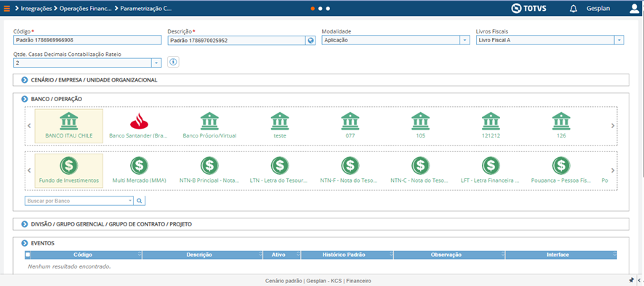644x286 pixels.
Task: Select bank 126
Action: (561, 126)
